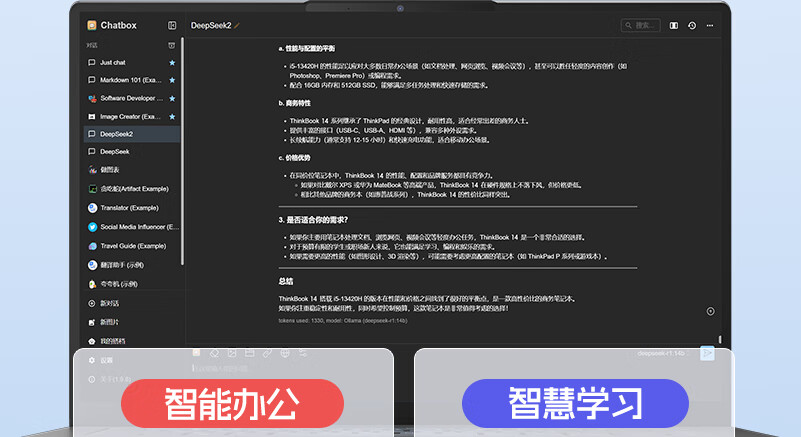This screenshot has height=437, width=801.
Task: Click the 'c. 价格优势' heading
Action: pyautogui.click(x=295, y=158)
